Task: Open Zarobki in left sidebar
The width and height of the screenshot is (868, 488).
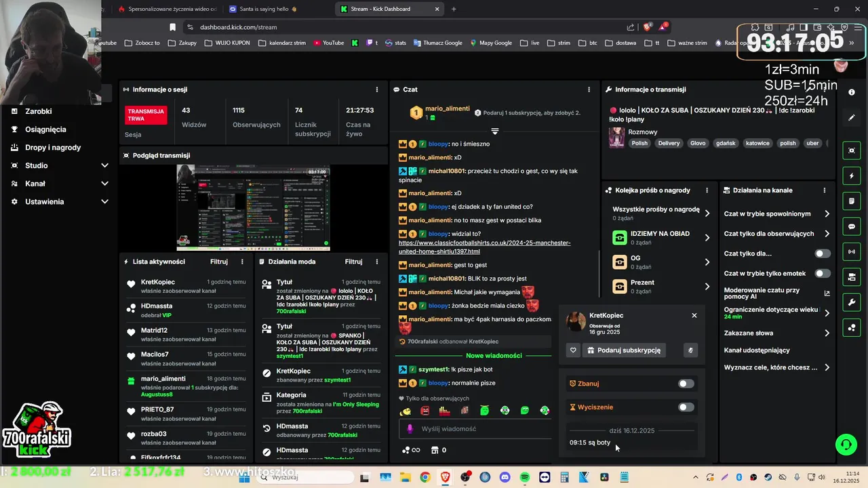Action: [38, 111]
